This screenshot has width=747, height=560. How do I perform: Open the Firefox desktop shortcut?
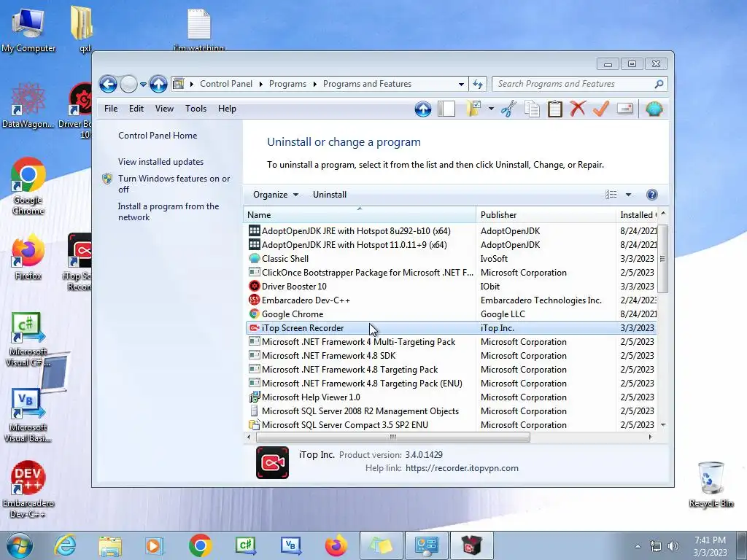pyautogui.click(x=28, y=257)
